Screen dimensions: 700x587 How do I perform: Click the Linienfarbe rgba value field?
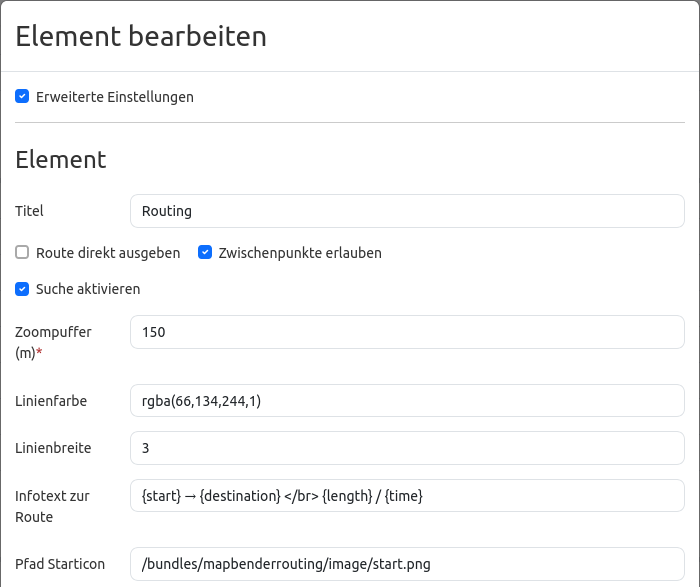[407, 401]
